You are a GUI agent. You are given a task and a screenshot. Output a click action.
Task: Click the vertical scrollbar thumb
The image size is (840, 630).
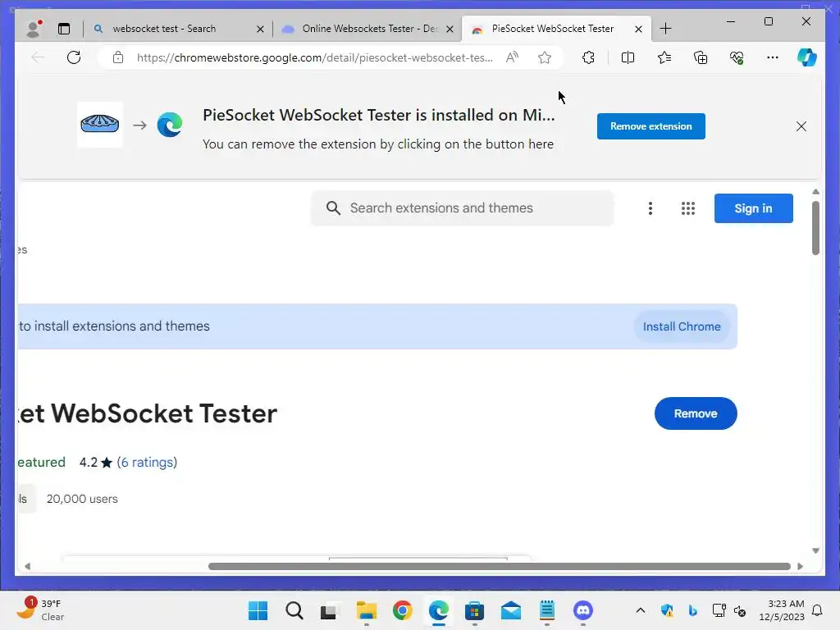(815, 228)
